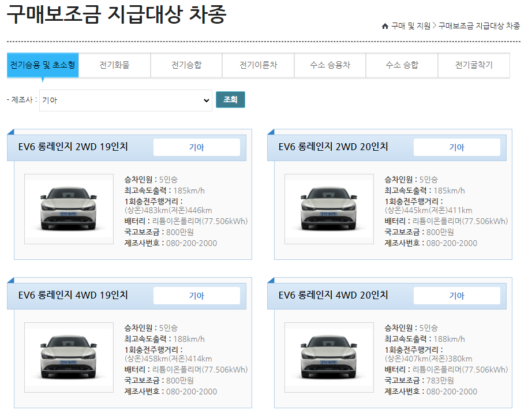Click the range text (상온)445km(저온)411km
Viewport: 532px width, 410px height.
(x=429, y=210)
